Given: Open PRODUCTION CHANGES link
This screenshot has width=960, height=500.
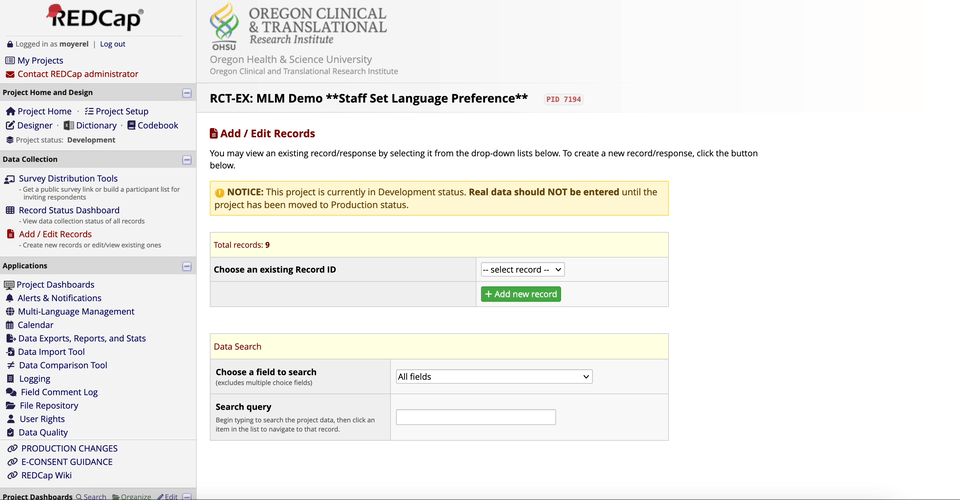Looking at the screenshot, I should 69,449.
